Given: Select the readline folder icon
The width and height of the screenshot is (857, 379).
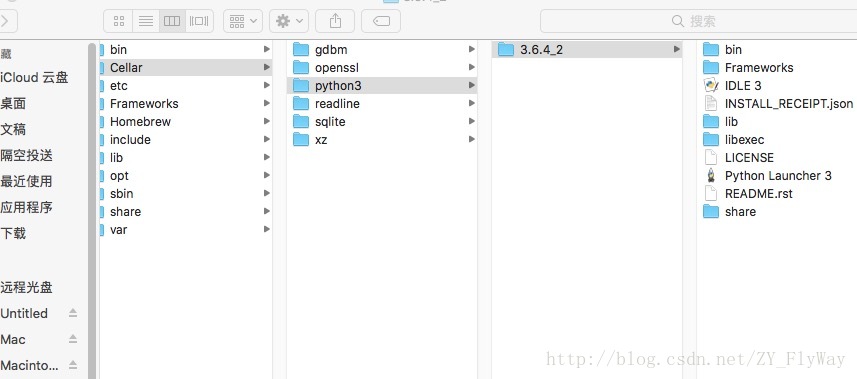Looking at the screenshot, I should click(x=301, y=104).
